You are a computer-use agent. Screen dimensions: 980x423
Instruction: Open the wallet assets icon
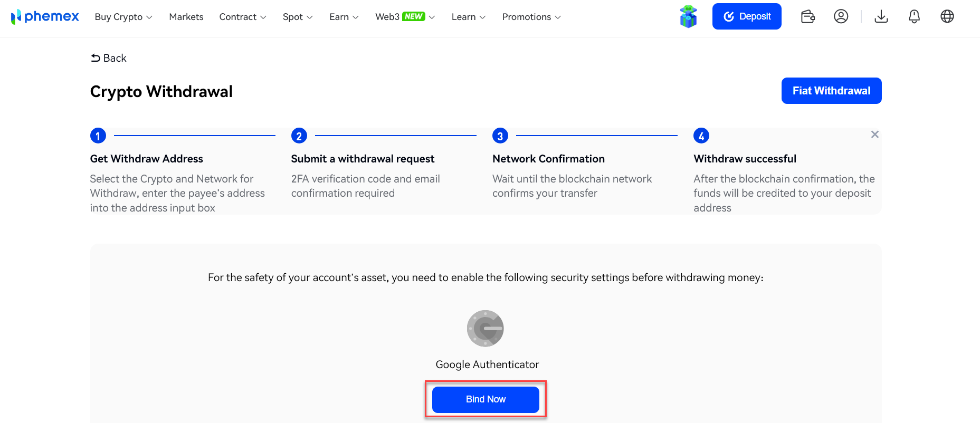tap(808, 17)
